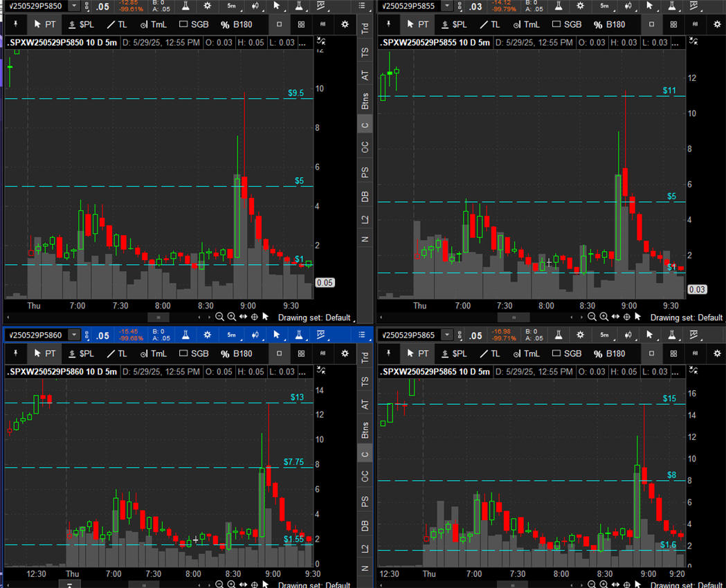Select $PL price level tool in 5850 chart
The height and width of the screenshot is (588, 726).
80,24
